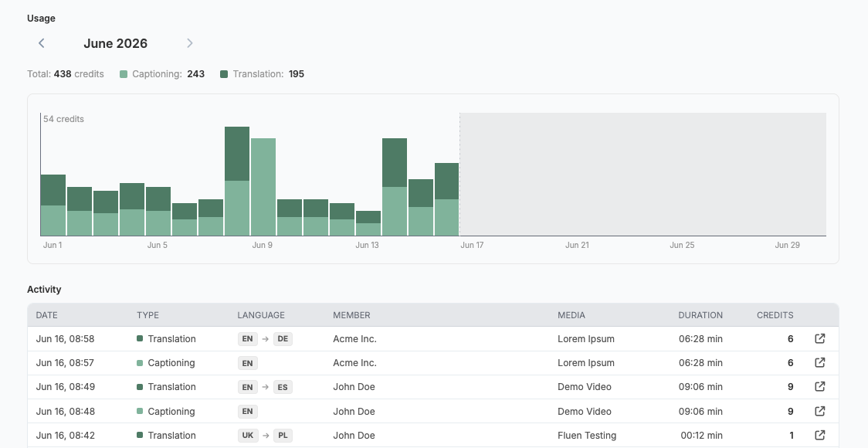Screen dimensions: 868x448
Task: Click the DATE column header
Action: 46,315
